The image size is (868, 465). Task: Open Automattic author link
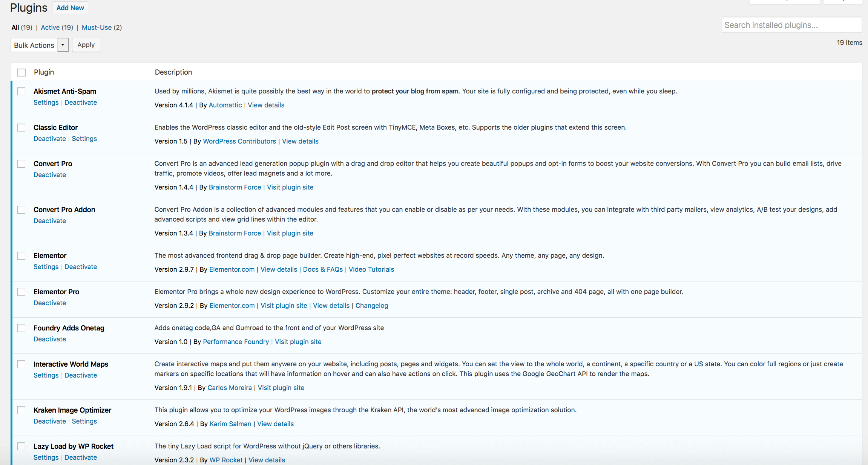click(x=225, y=105)
